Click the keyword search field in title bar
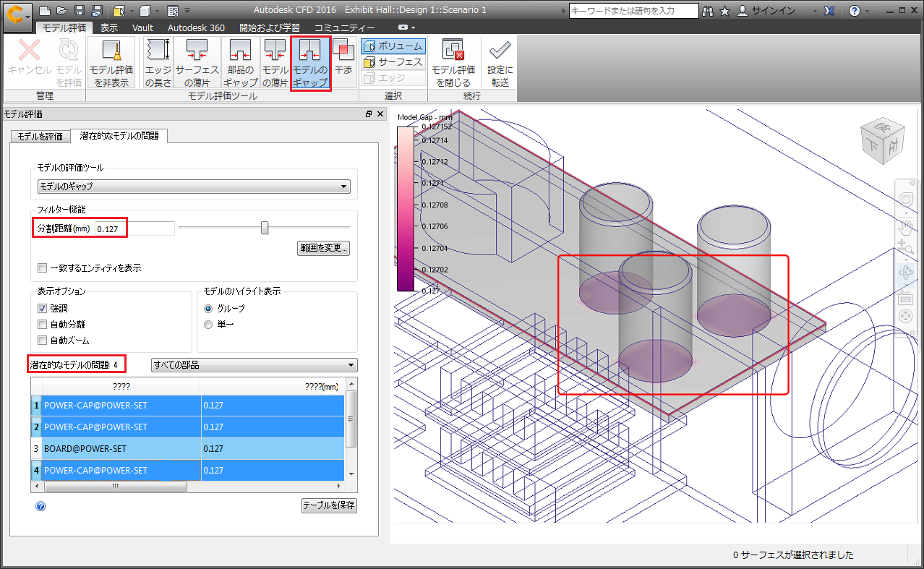This screenshot has height=569, width=924. [634, 11]
